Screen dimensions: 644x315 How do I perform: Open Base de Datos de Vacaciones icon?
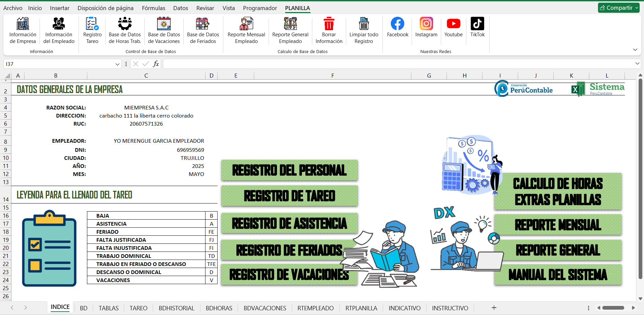coord(164,24)
